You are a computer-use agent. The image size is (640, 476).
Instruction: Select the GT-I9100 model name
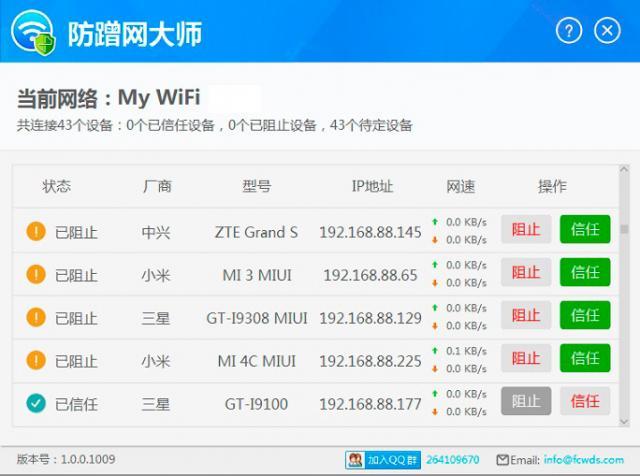[256, 404]
